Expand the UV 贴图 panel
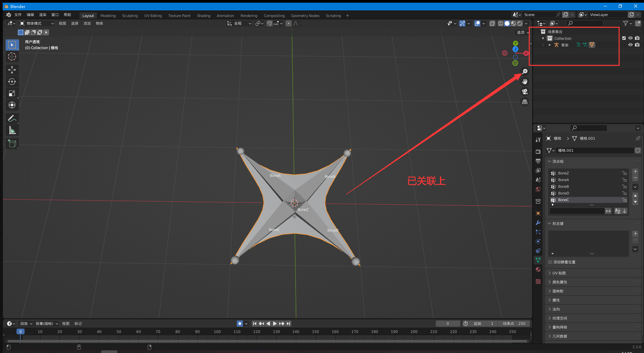644x353 pixels. coord(559,273)
